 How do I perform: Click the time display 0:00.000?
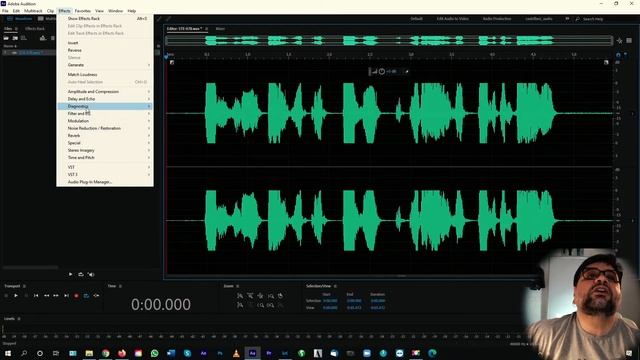click(161, 304)
